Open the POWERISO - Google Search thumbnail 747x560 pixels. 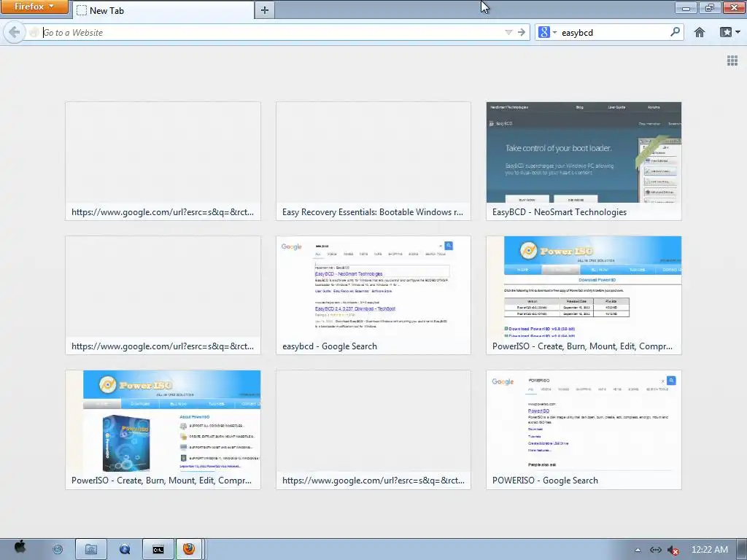click(x=584, y=429)
